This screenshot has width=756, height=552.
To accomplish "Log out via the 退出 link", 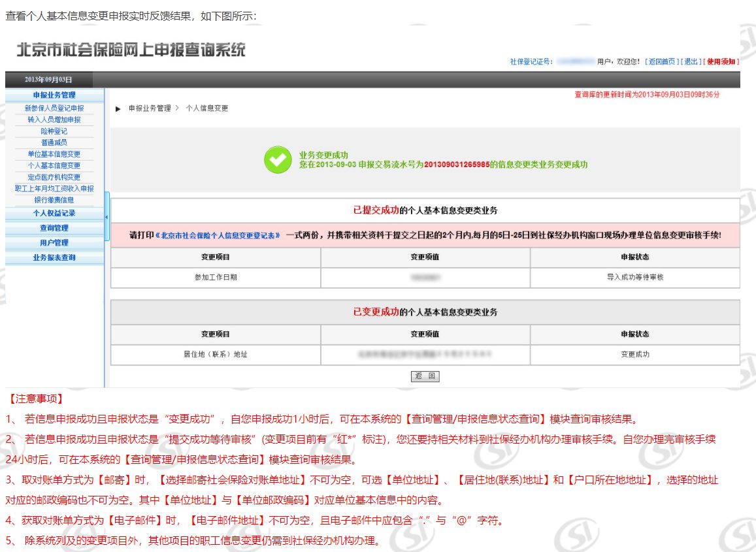I will coord(691,61).
